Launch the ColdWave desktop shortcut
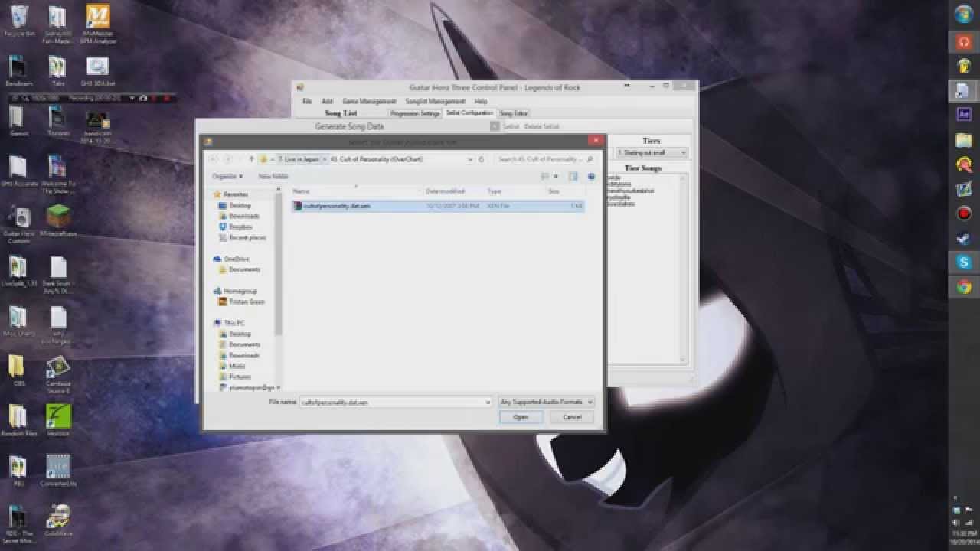Viewport: 980px width, 551px height. pyautogui.click(x=58, y=520)
